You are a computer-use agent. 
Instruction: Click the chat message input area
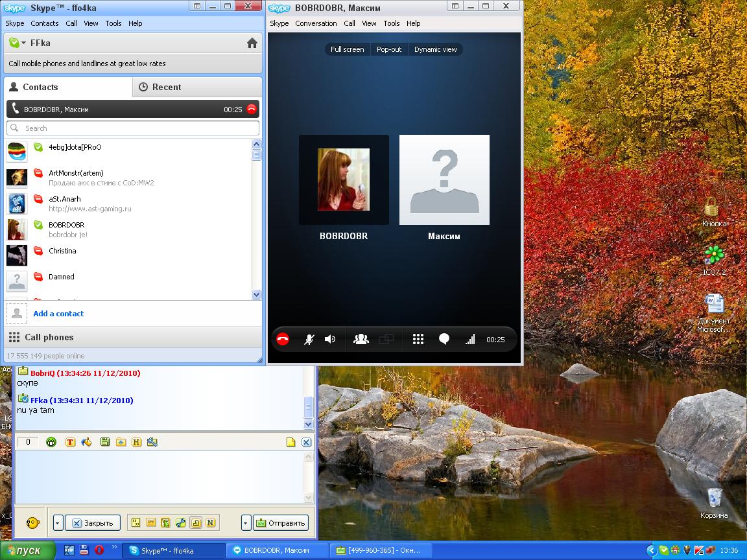pyautogui.click(x=160, y=476)
